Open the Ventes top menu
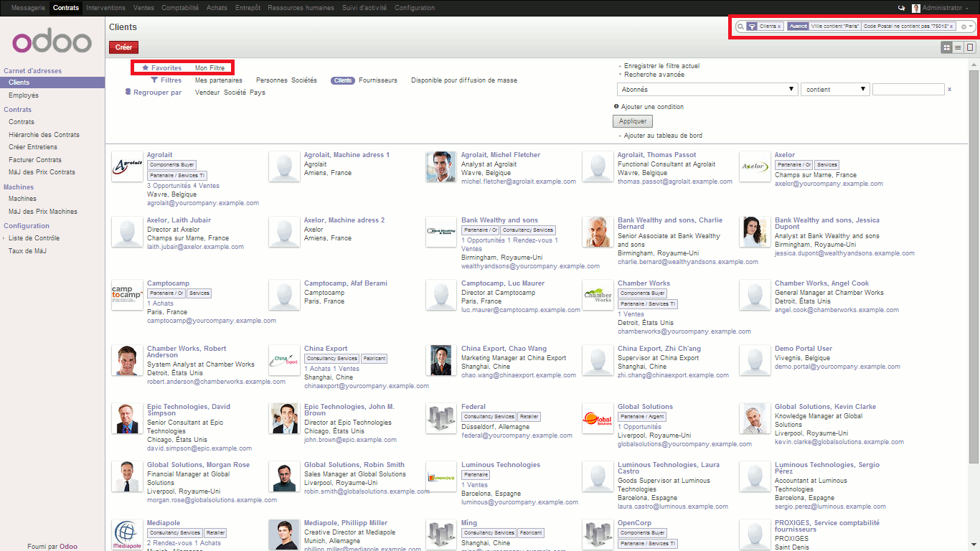980x551 pixels. 143,8
